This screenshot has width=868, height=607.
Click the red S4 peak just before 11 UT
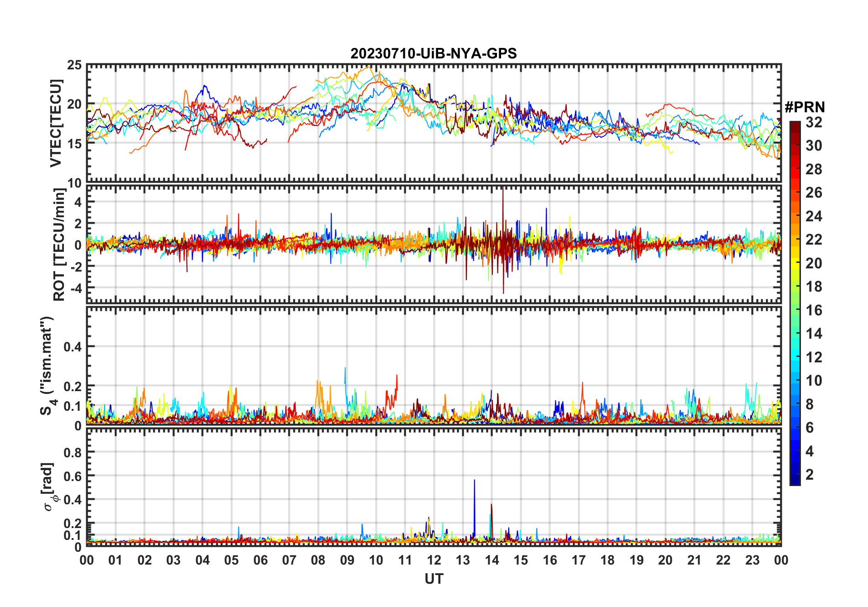(x=397, y=383)
